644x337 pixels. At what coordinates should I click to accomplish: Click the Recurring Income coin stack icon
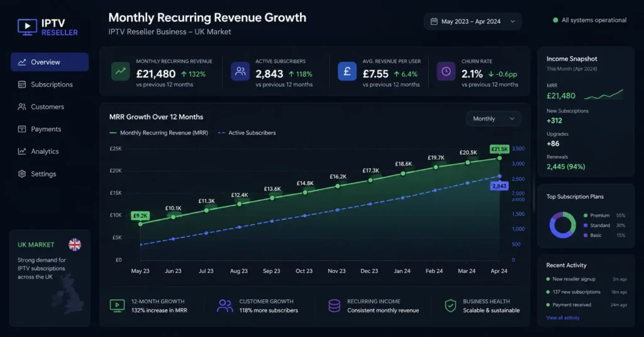[x=335, y=306]
